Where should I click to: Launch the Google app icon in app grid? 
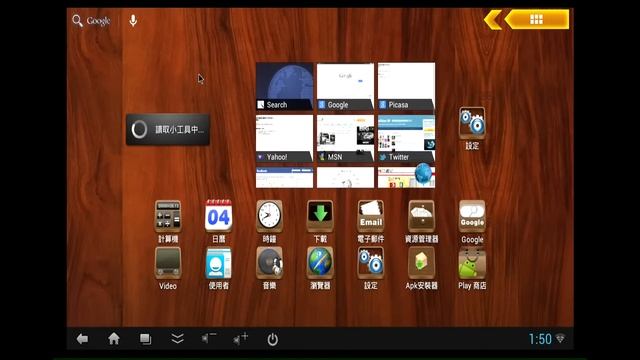[472, 216]
